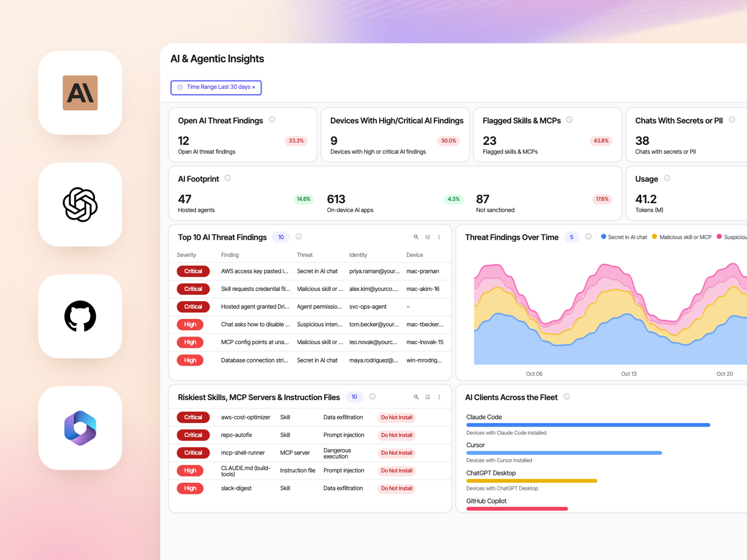Search in Top 10 AI Threat Findings table
This screenshot has width=747, height=560.
(416, 237)
